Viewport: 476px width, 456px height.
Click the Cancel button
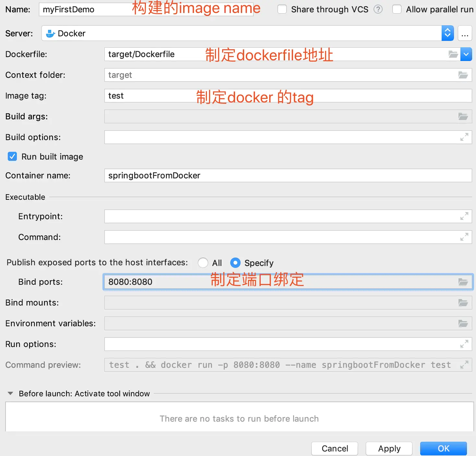pyautogui.click(x=335, y=449)
